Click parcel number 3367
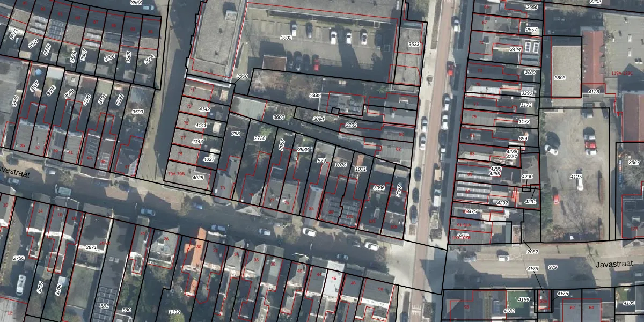This screenshot has height=322, width=644. pos(634,162)
